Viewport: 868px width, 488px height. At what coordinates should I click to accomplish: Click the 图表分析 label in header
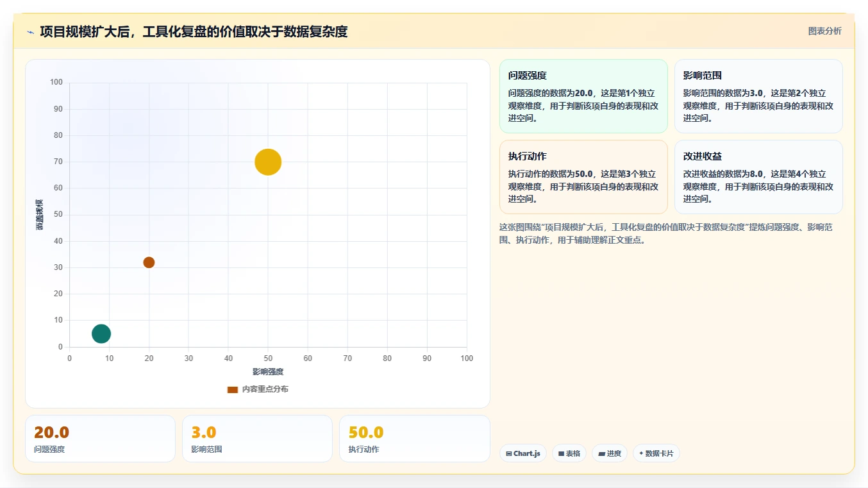[x=824, y=31]
